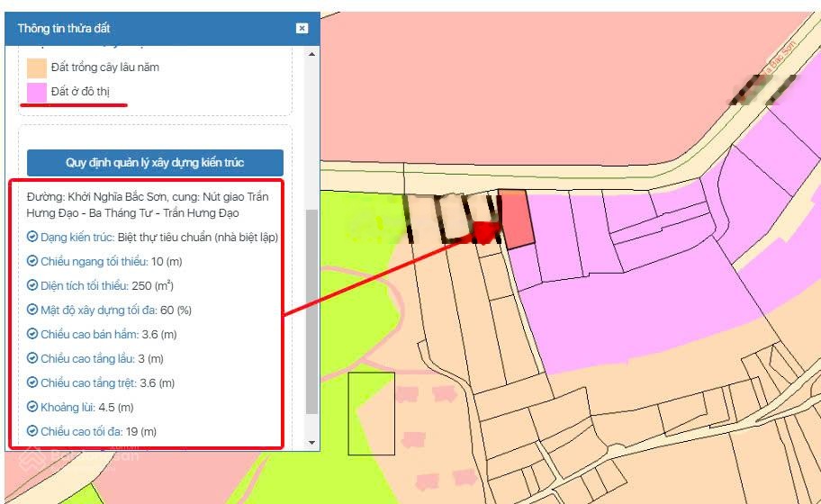This screenshot has height=504, width=821.
Task: Click the pink Đất ở đô thị swatch
Action: 37,92
